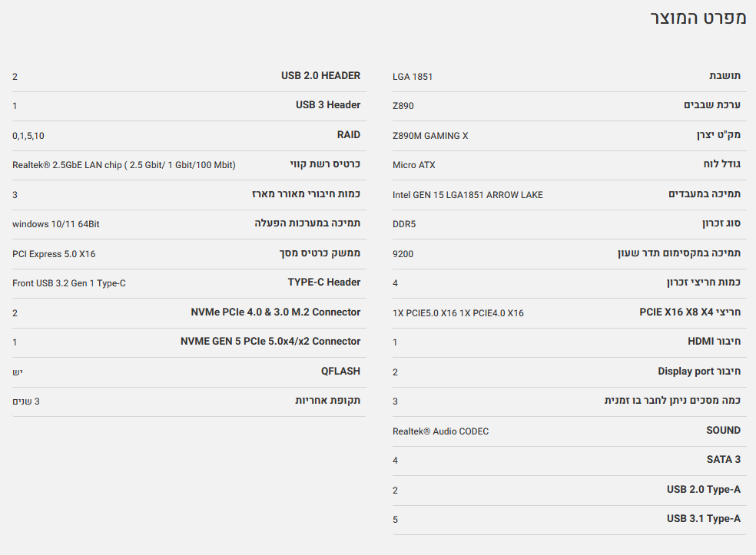Select the LGA 1851 socket value
756x555 pixels.
click(413, 77)
